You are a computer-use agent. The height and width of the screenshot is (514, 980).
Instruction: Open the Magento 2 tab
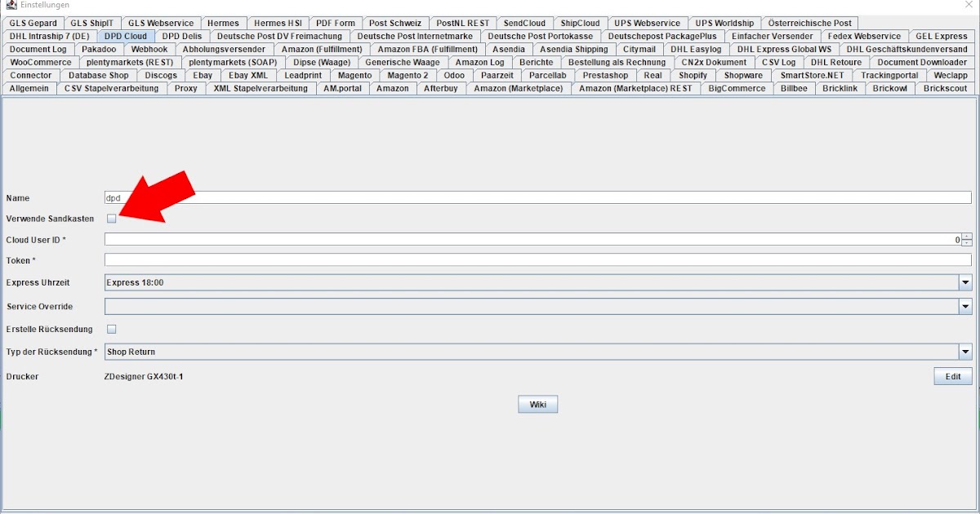[408, 75]
